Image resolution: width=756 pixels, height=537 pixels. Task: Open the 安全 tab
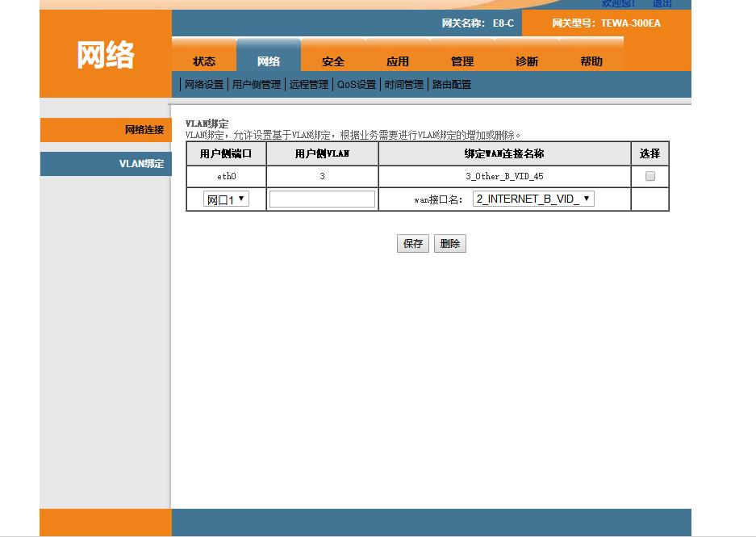point(333,60)
